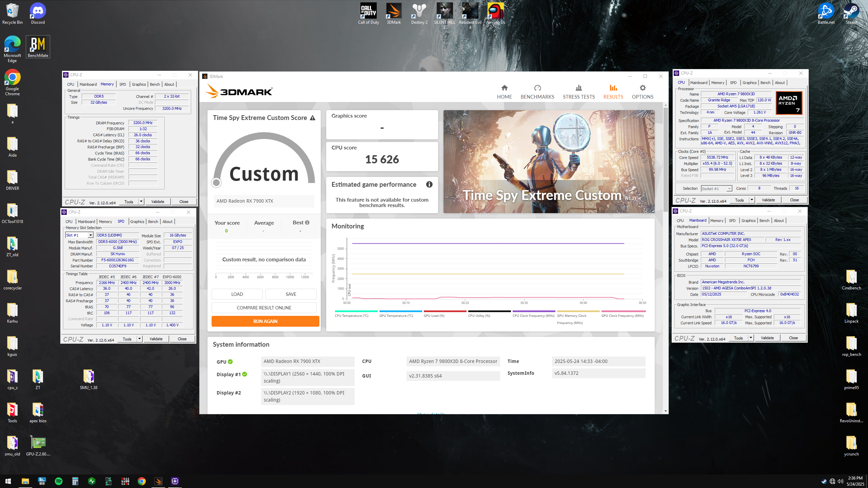
Task: Click the taskbar clock showing 2:36 PM
Action: pos(855,481)
